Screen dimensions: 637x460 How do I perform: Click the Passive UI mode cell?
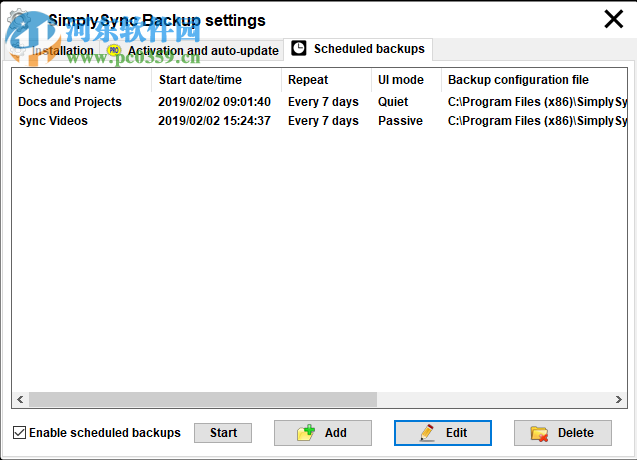tap(400, 121)
